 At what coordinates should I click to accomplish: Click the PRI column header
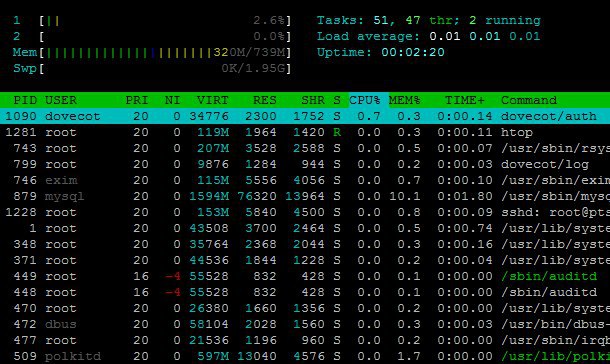point(137,100)
